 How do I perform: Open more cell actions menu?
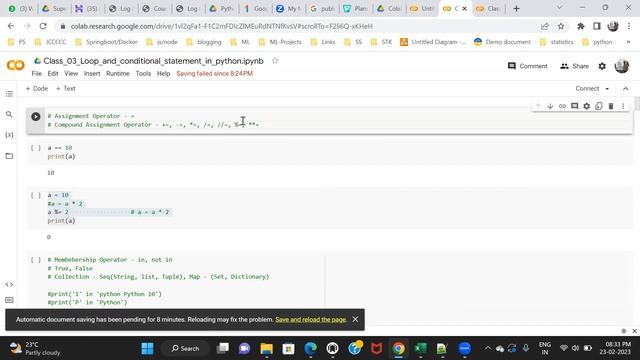(x=623, y=106)
